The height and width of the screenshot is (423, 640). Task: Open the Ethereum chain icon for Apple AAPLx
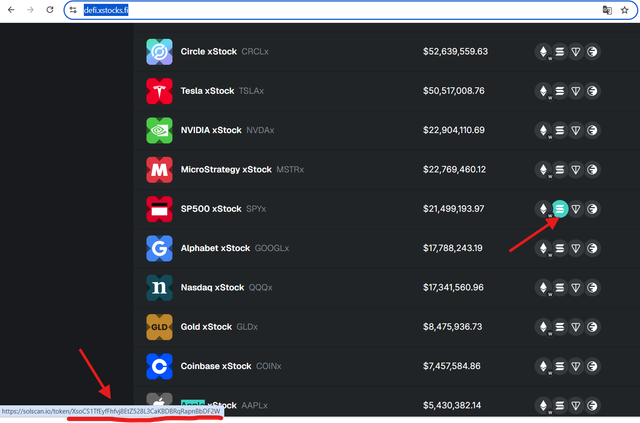543,405
